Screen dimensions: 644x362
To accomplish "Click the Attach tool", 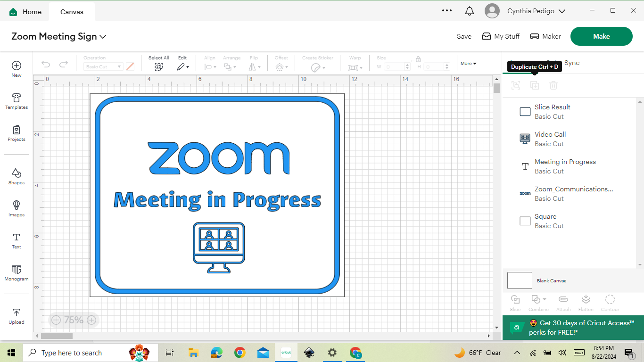I will 563,303.
